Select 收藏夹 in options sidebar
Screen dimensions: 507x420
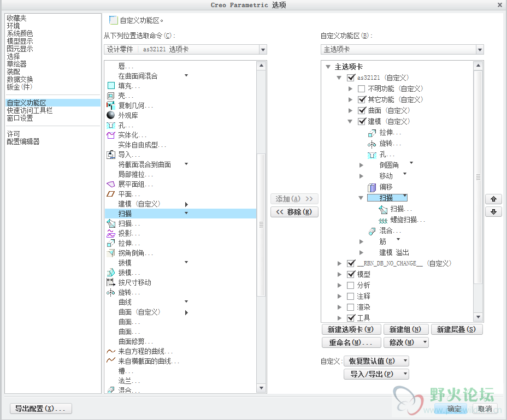click(17, 18)
